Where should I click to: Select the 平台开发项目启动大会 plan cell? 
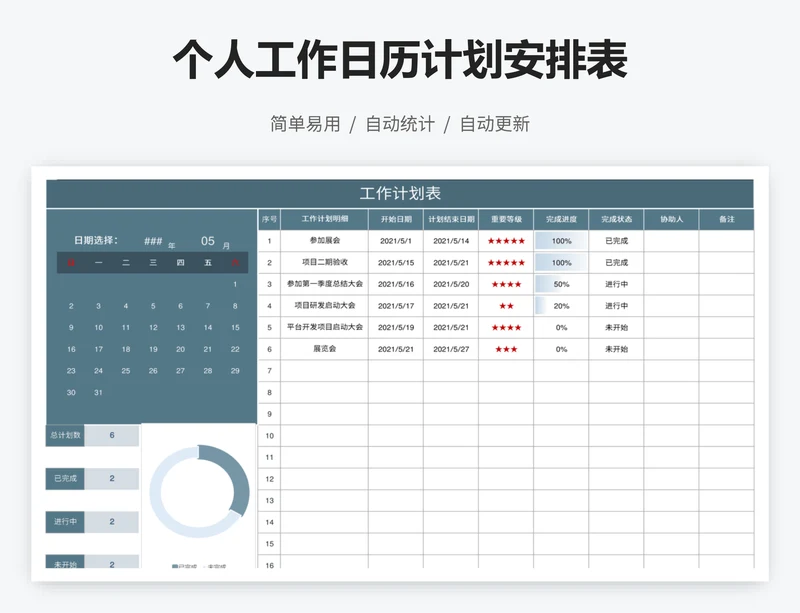coord(324,327)
